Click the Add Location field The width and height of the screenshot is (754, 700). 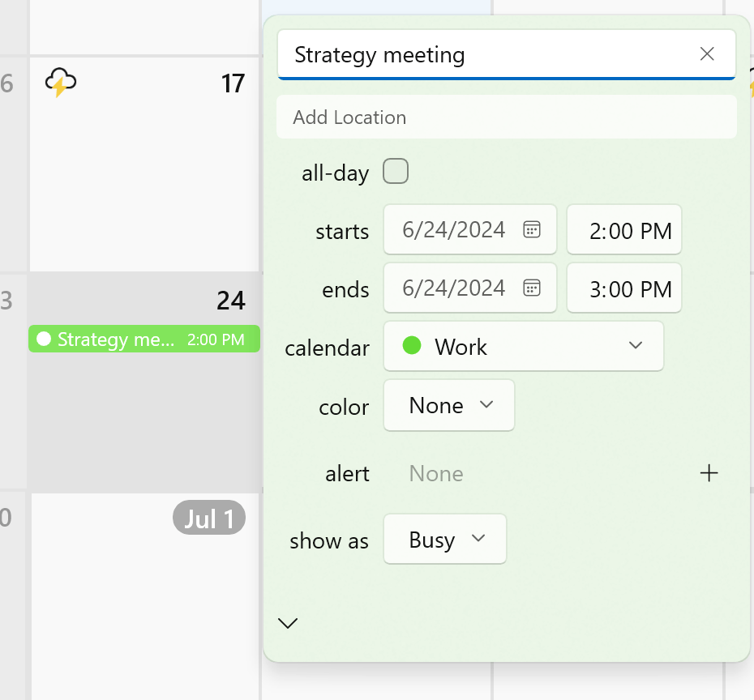(x=506, y=117)
